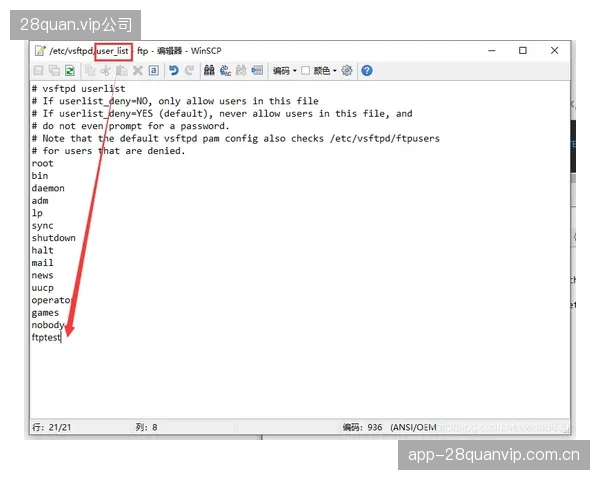Open Find with binoculars icon

pyautogui.click(x=209, y=70)
